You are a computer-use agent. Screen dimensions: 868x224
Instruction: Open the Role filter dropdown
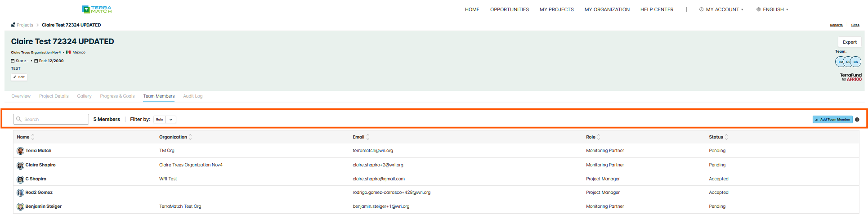(165, 120)
